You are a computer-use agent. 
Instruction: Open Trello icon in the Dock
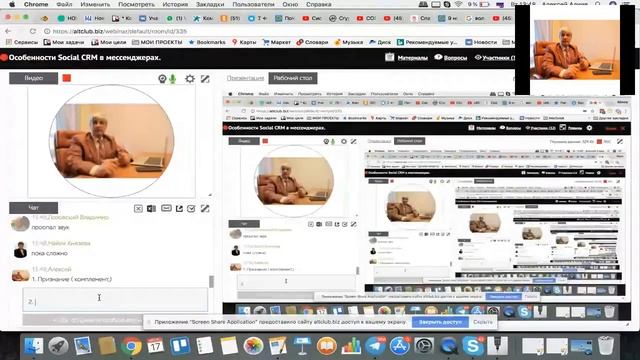[180, 346]
